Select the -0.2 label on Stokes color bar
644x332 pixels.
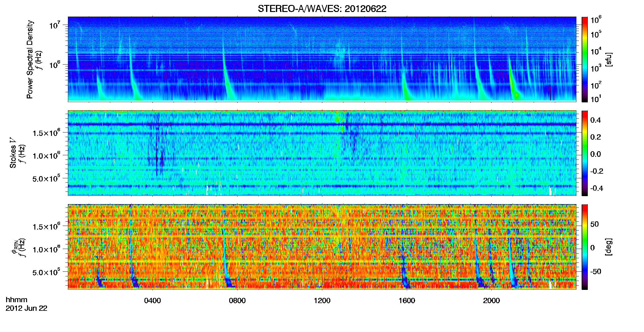(x=597, y=171)
